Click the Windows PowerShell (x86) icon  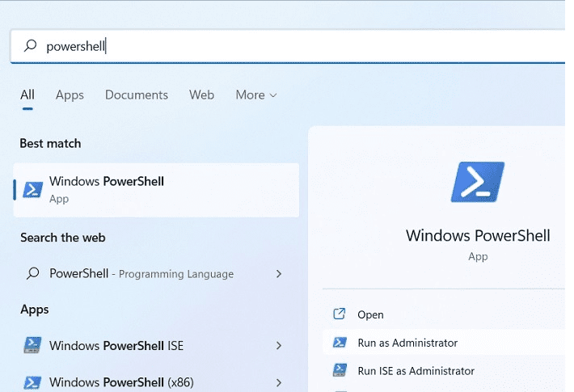point(32,382)
